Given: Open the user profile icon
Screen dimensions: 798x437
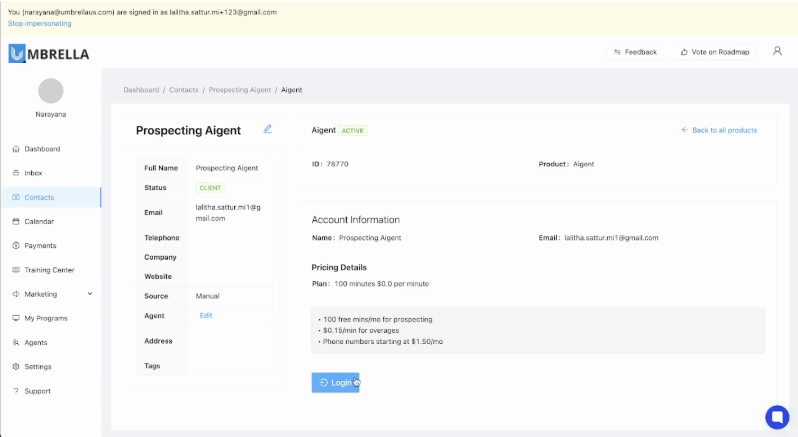Looking at the screenshot, I should [777, 51].
